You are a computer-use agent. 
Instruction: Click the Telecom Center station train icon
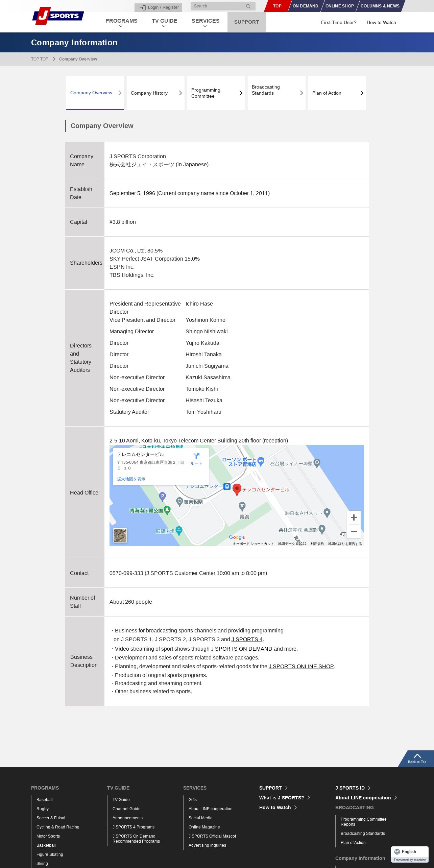(227, 487)
